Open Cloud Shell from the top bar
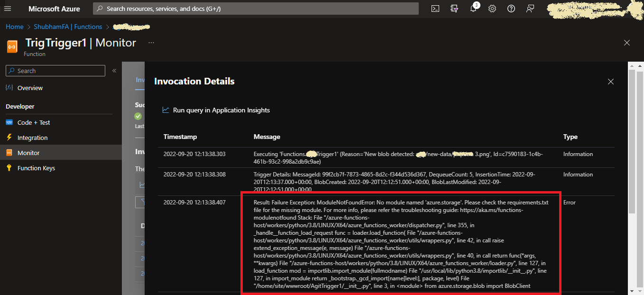The height and width of the screenshot is (295, 644). pyautogui.click(x=435, y=9)
